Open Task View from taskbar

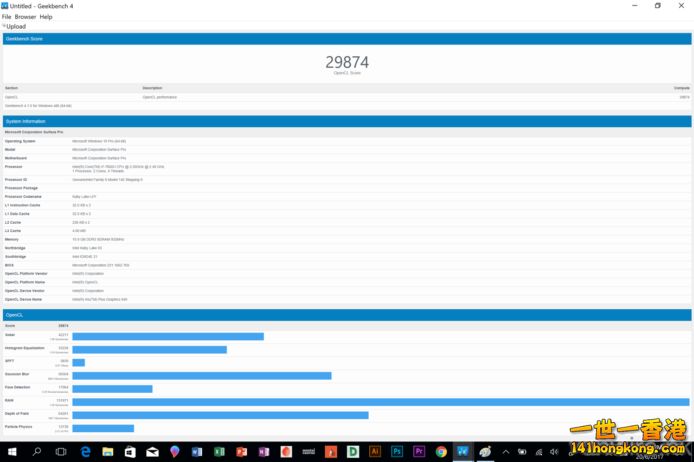(x=61, y=451)
